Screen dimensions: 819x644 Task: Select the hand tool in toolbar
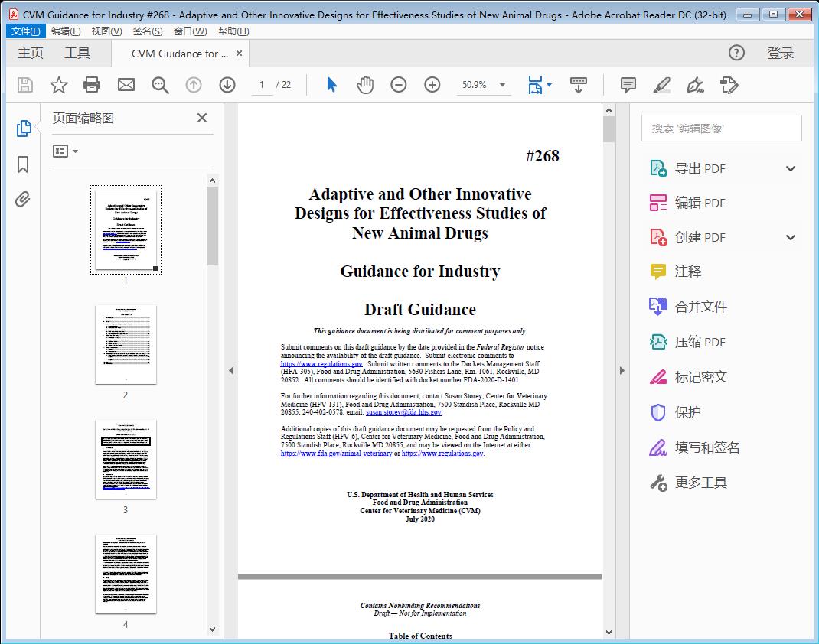click(365, 85)
